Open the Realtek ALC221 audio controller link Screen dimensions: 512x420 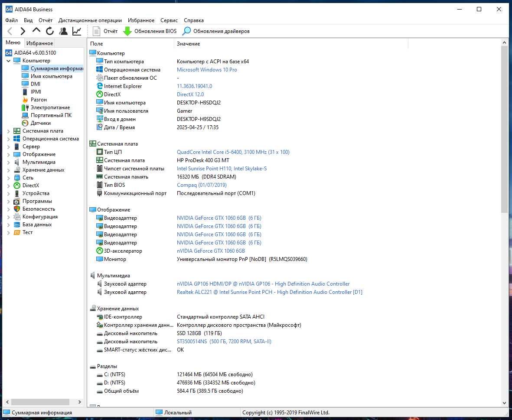tap(270, 293)
